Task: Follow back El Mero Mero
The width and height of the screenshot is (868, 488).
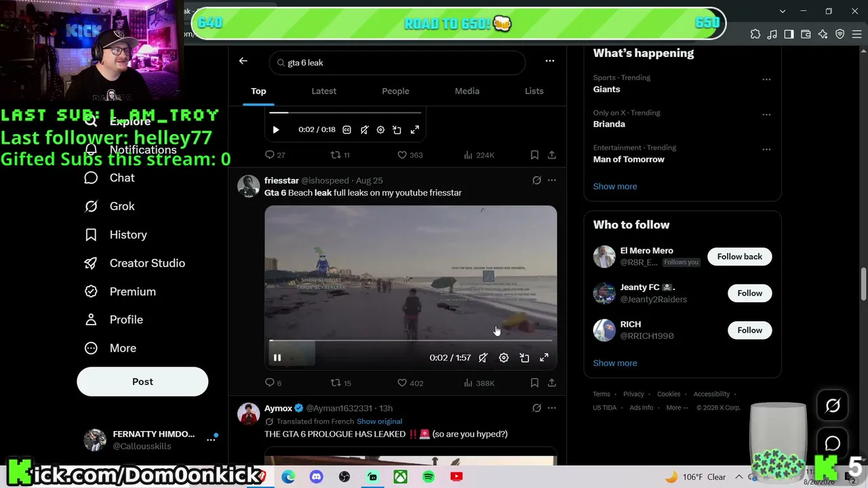Action: pos(740,256)
